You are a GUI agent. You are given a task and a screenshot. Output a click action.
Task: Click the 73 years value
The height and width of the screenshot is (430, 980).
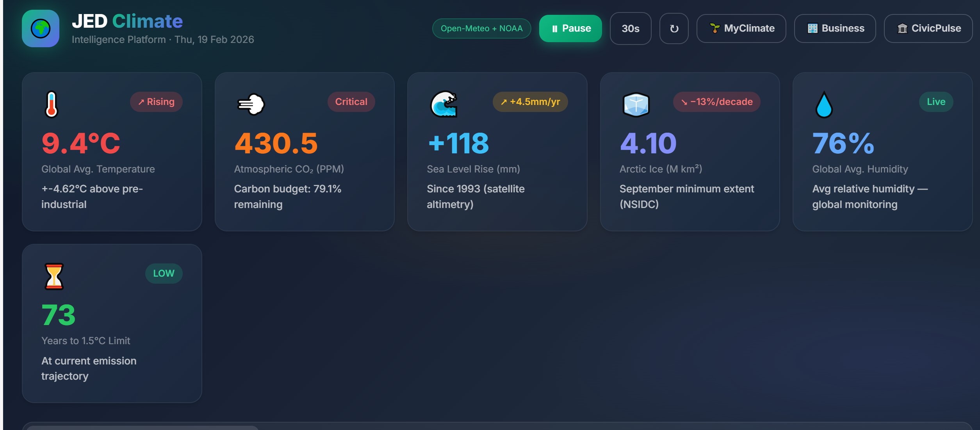[x=59, y=315]
